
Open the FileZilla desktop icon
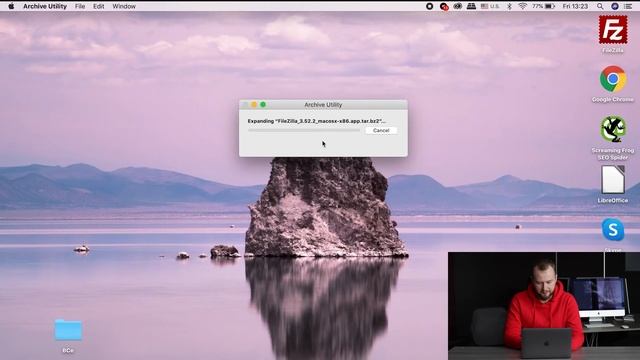613,30
